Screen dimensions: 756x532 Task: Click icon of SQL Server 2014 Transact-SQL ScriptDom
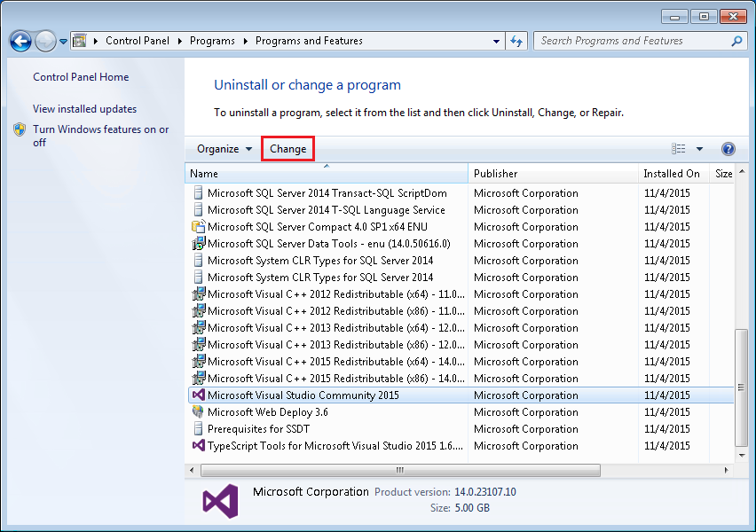198,193
